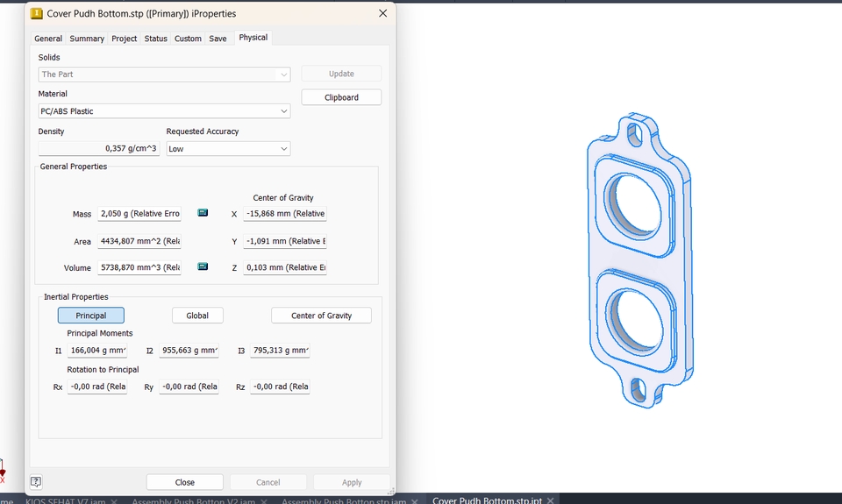
Task: Click the Rz rotation field
Action: click(x=281, y=387)
